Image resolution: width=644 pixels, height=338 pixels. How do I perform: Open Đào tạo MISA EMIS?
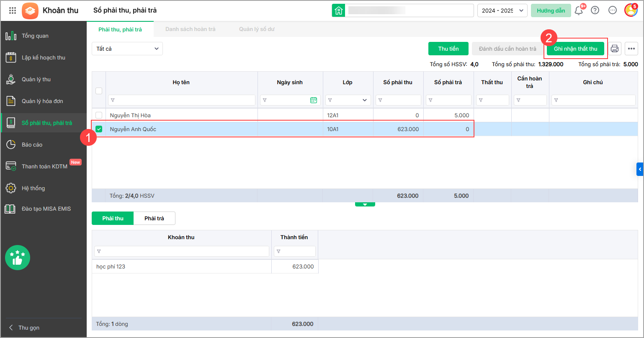(44, 209)
